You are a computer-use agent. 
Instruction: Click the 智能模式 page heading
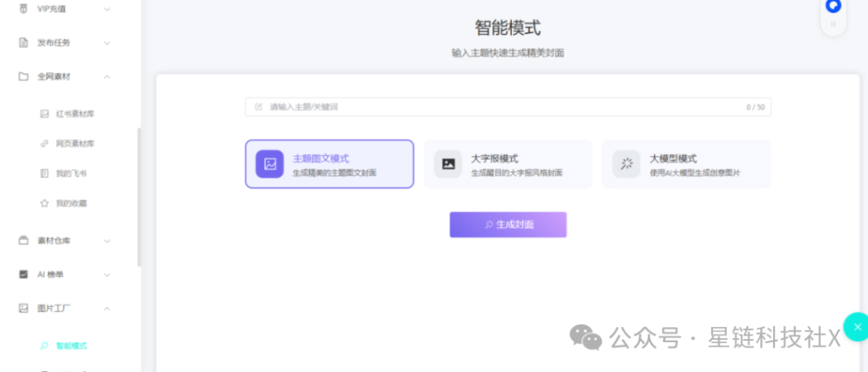click(508, 28)
